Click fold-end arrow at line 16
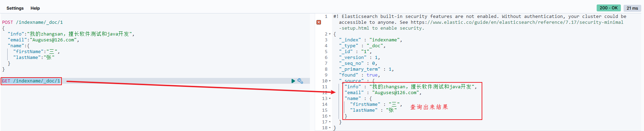644x131 pixels. click(330, 116)
